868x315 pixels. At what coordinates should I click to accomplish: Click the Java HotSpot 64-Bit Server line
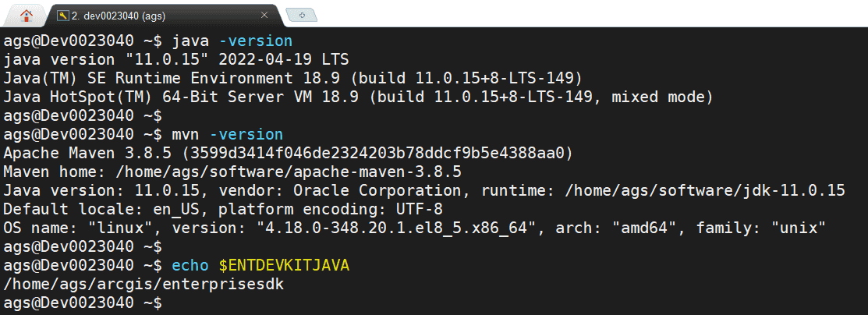[x=358, y=97]
